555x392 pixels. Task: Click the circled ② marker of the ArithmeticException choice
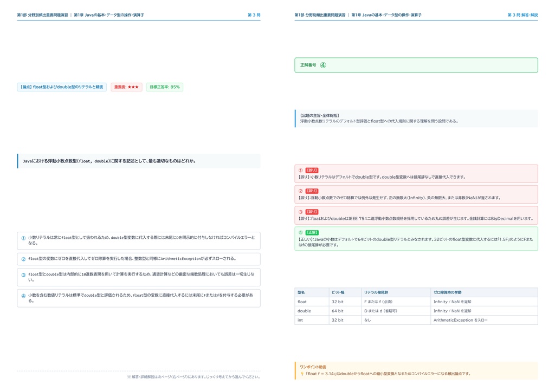click(x=23, y=259)
